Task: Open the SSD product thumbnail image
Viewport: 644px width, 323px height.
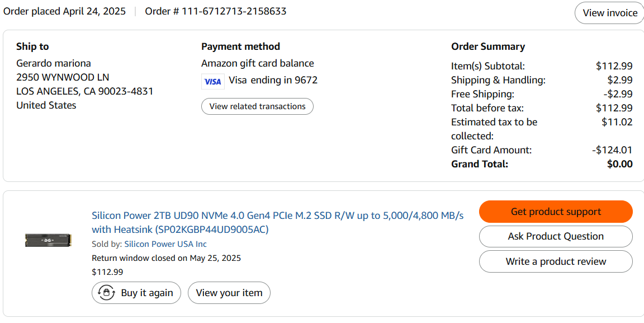Action: [48, 240]
